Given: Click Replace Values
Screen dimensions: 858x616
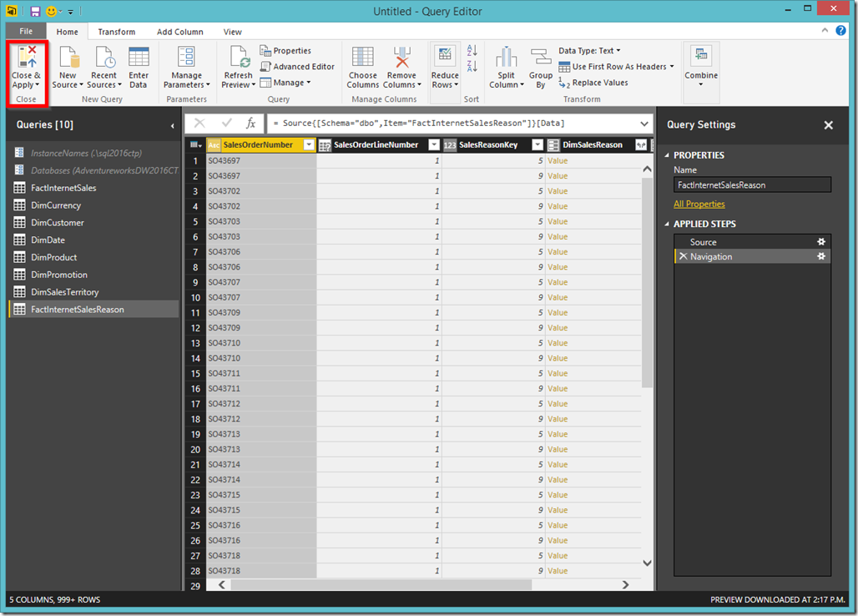Looking at the screenshot, I should (x=593, y=83).
